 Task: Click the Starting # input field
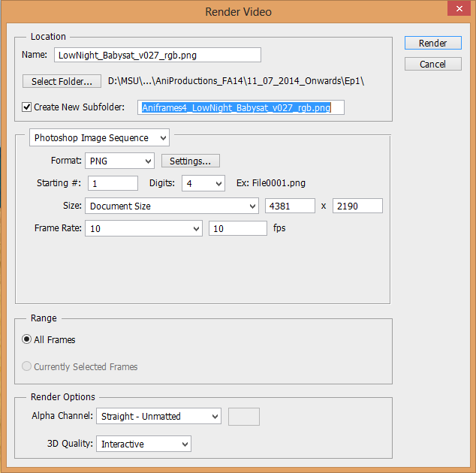113,183
